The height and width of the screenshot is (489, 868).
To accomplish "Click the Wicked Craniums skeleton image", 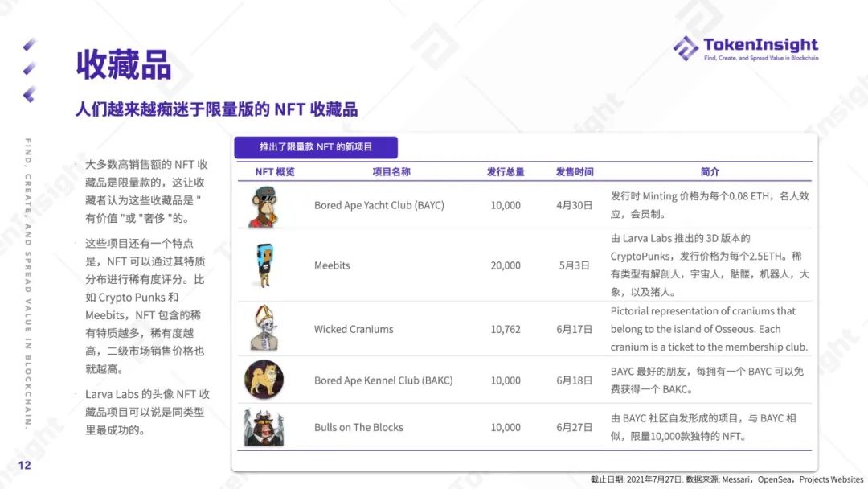I will click(264, 328).
